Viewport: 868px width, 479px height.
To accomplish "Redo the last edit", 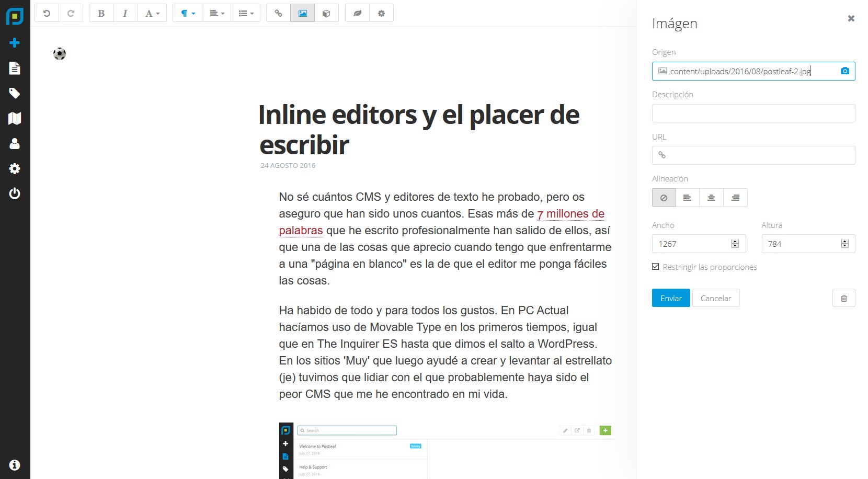I will [x=71, y=13].
